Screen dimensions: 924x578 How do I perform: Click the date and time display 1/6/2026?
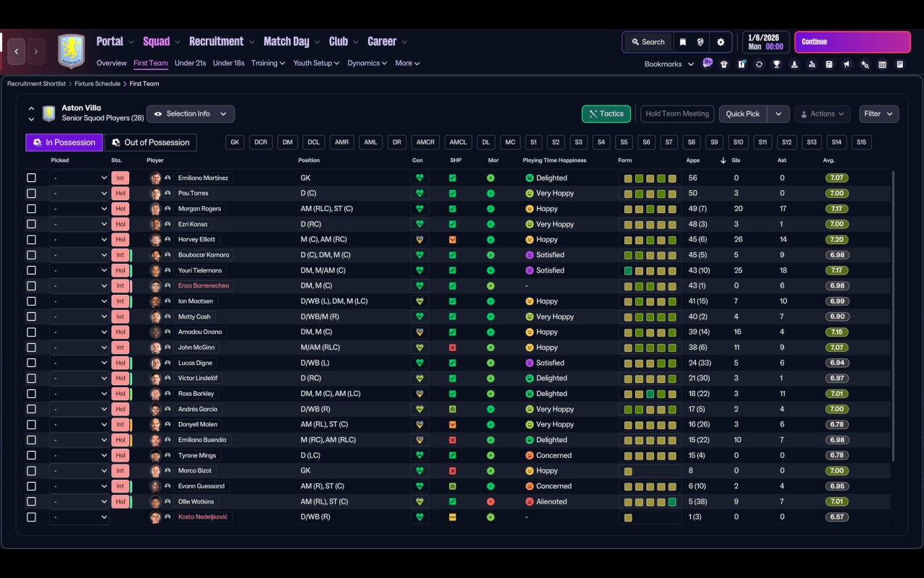click(765, 42)
